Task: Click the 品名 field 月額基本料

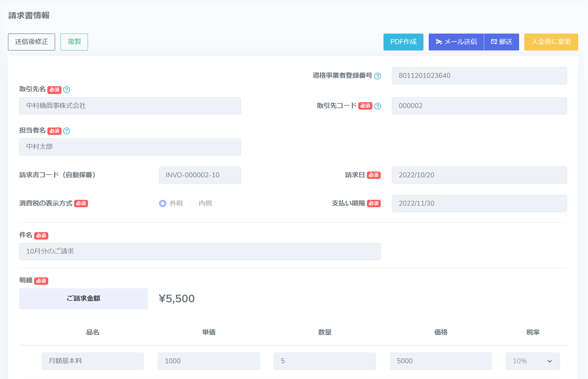Action: pyautogui.click(x=93, y=361)
